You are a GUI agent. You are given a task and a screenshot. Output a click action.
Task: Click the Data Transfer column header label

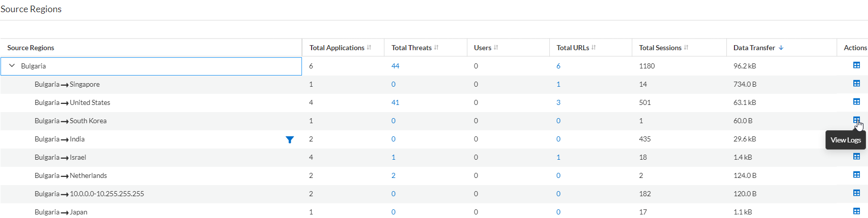click(754, 48)
